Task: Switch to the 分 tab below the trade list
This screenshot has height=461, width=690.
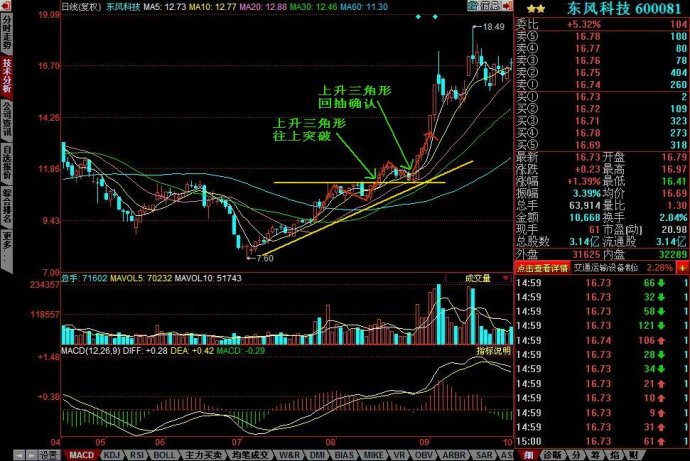Action: [x=576, y=455]
